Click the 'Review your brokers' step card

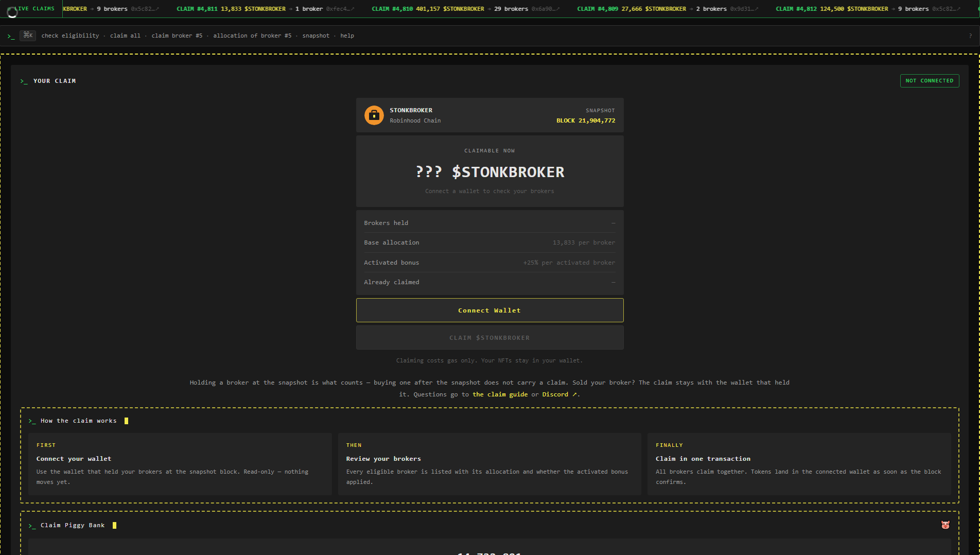coord(489,464)
